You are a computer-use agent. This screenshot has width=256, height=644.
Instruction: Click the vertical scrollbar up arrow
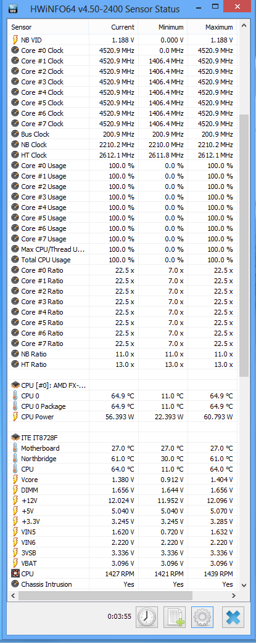coord(244,26)
